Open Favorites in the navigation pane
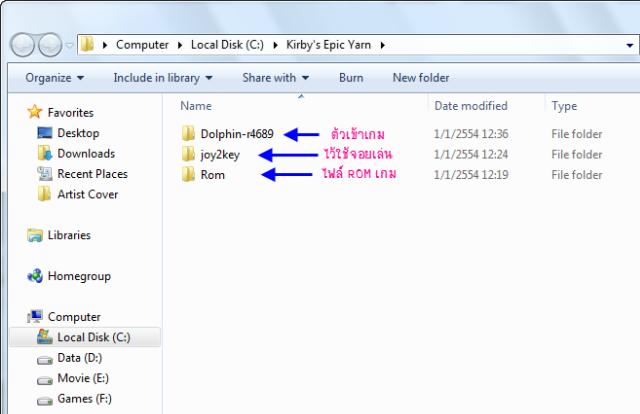This screenshot has width=640, height=414. point(70,112)
